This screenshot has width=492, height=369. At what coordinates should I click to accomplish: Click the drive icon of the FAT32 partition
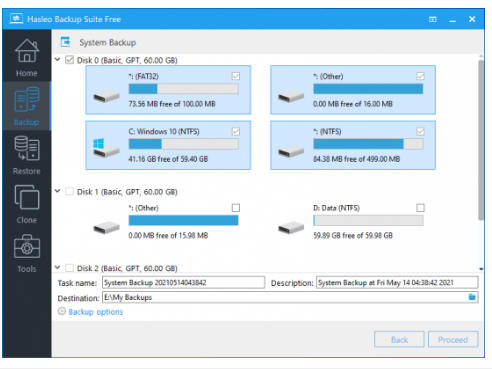[106, 96]
